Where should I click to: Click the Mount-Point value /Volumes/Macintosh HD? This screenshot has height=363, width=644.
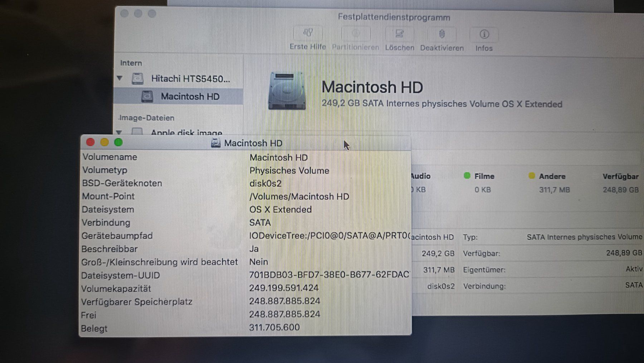point(299,196)
